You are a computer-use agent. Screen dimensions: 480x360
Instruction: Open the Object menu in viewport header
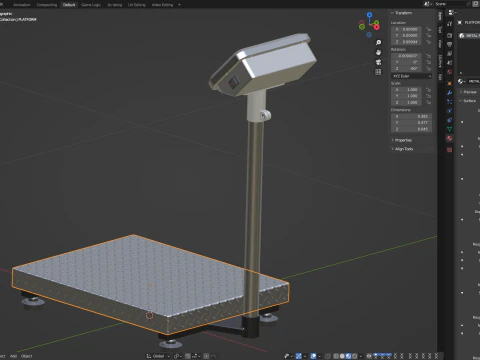[x=27, y=356]
